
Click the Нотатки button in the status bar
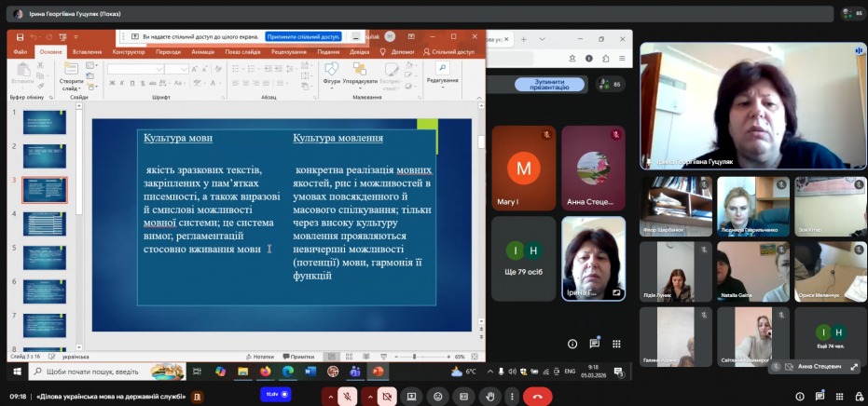pos(260,356)
